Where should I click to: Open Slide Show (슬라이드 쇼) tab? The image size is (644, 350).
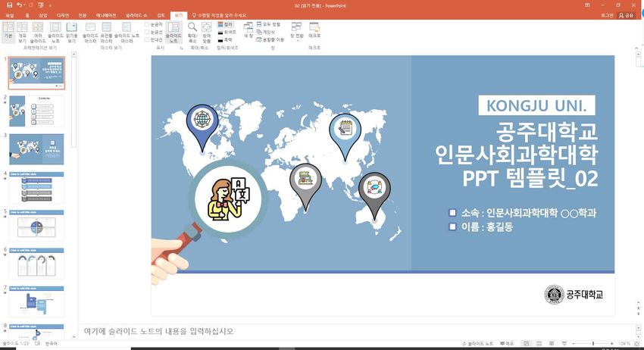(x=136, y=15)
